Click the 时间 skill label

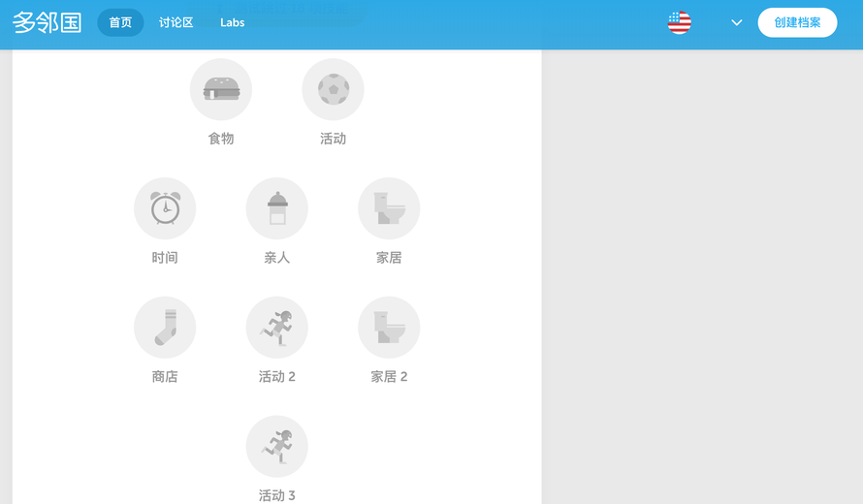(x=165, y=258)
